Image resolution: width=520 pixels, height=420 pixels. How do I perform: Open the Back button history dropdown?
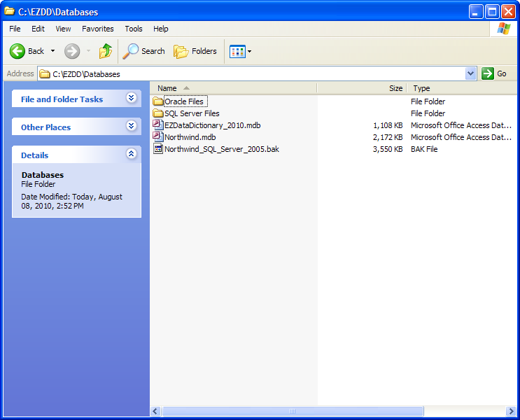pyautogui.click(x=52, y=51)
